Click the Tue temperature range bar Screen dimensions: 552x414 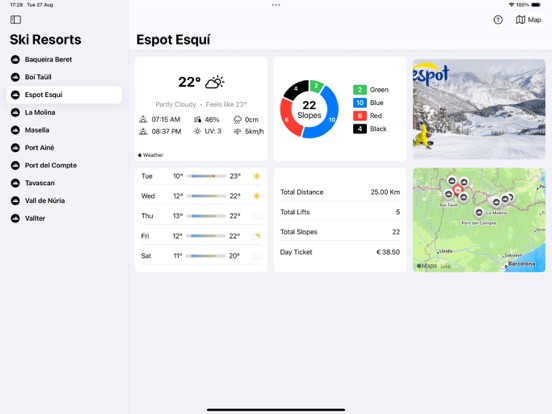point(206,176)
